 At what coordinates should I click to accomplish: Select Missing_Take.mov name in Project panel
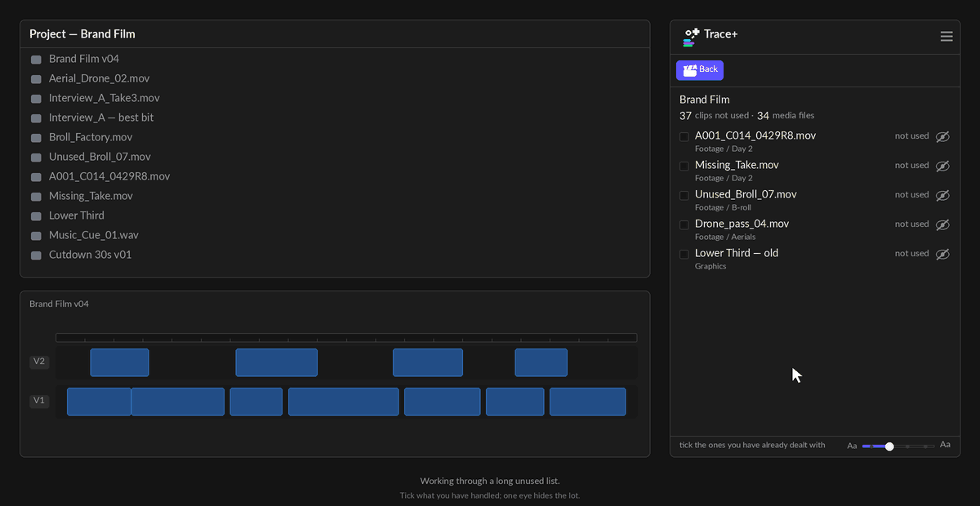[91, 196]
